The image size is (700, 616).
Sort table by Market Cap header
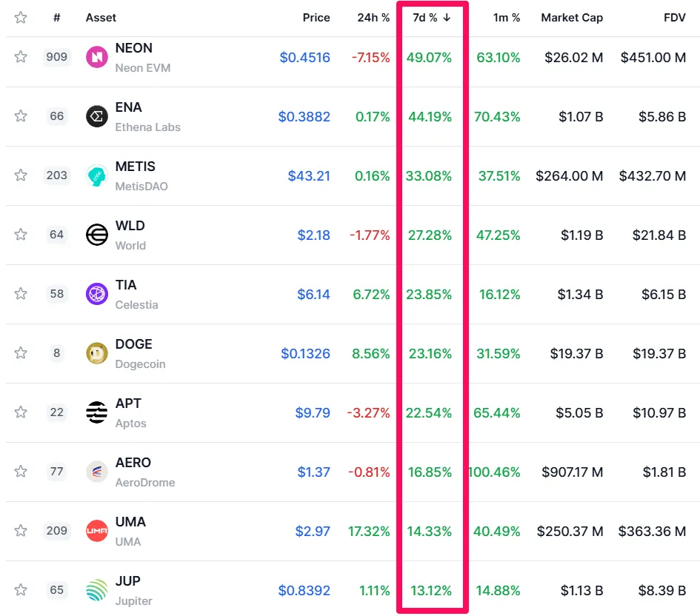click(x=572, y=18)
